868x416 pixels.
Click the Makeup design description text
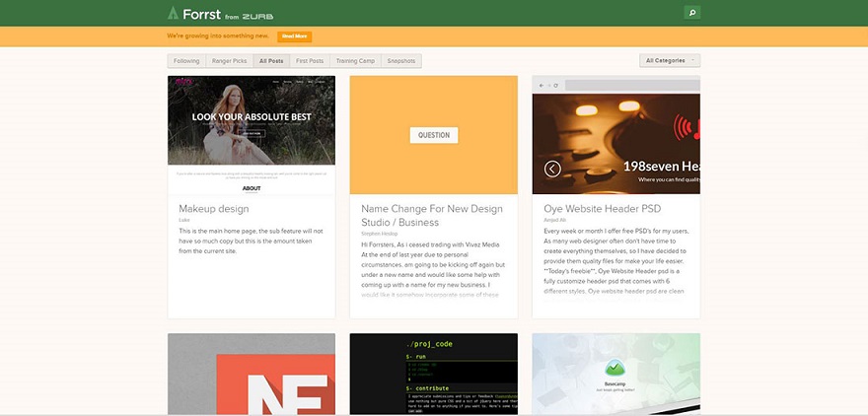coord(251,242)
